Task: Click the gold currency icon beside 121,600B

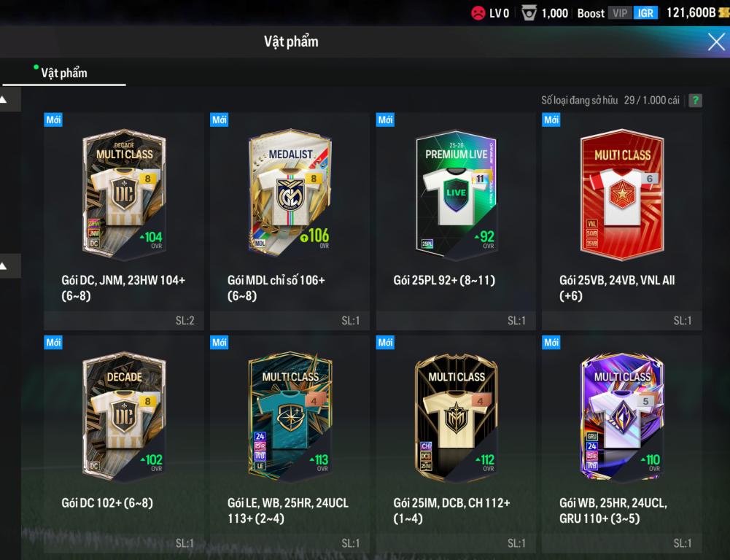Action: (724, 12)
